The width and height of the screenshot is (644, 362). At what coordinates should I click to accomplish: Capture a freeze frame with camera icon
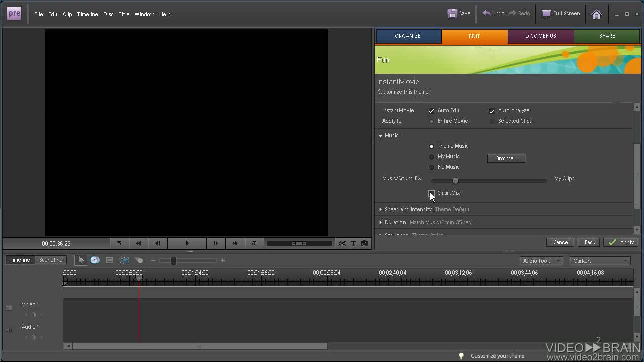tap(364, 244)
